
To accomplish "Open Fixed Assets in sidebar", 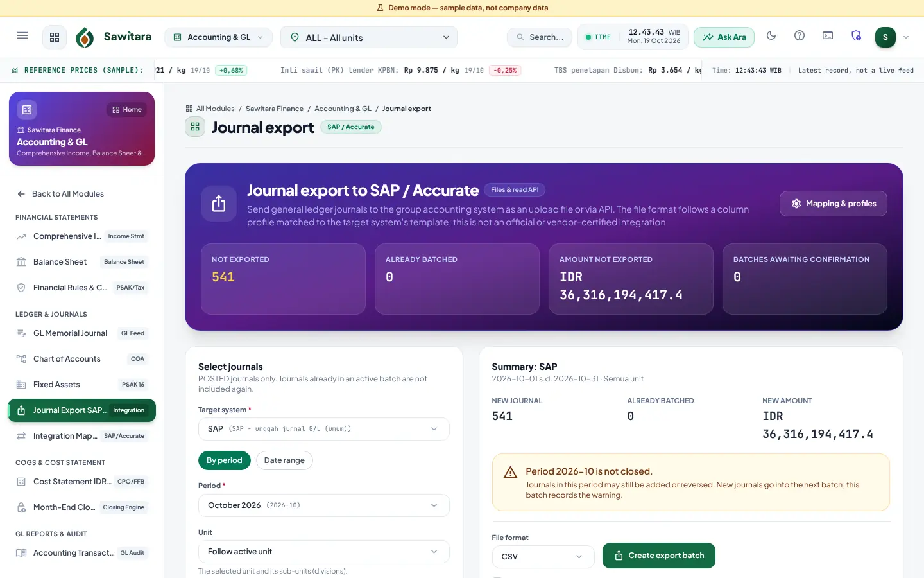I will (82, 385).
